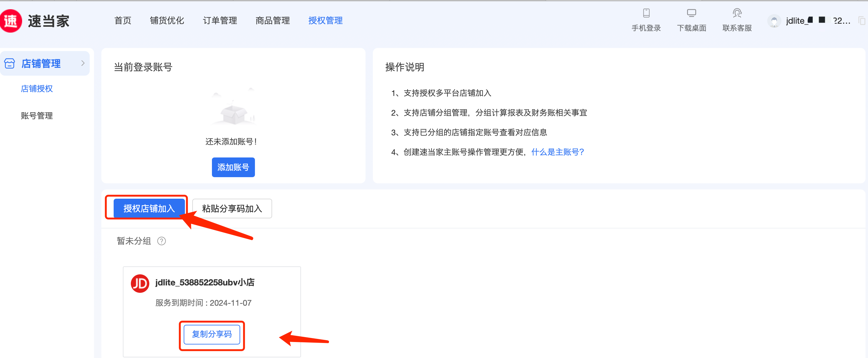Screen dimensions: 868x358
Task: Click the user avatar icon
Action: tap(774, 21)
